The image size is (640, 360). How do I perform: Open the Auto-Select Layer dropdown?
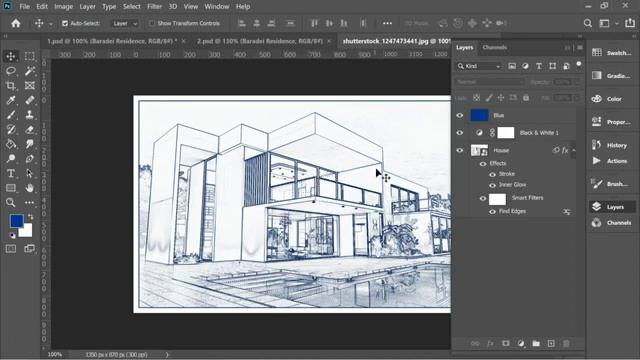pos(125,24)
